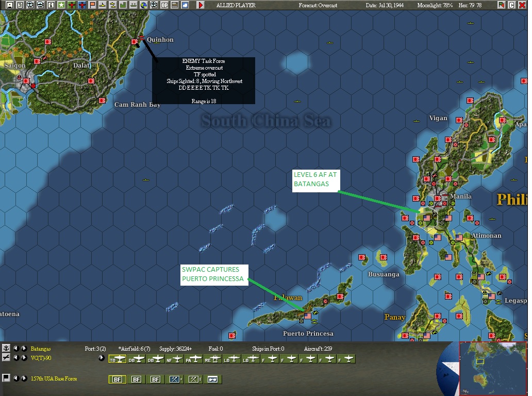Click the single yellow ship toolbar icon
Image resolution: width=532 pixels, height=396 pixels.
(103, 5)
